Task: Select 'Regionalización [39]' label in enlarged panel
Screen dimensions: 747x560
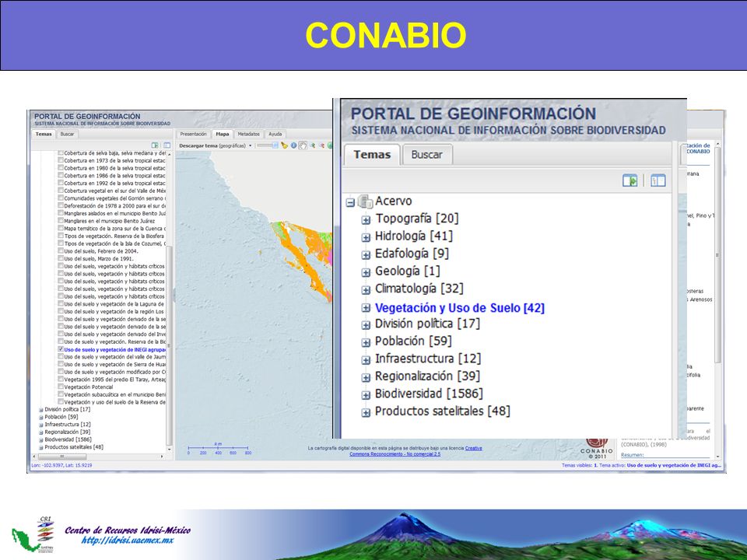Action: pyautogui.click(x=427, y=376)
